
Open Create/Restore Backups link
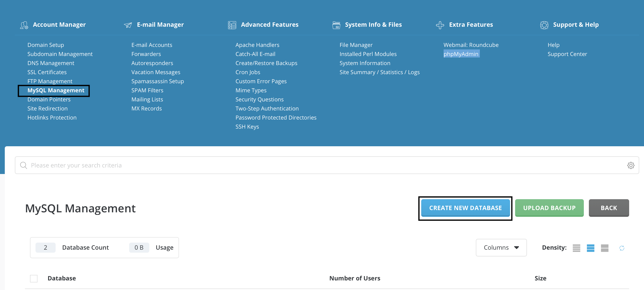point(266,63)
